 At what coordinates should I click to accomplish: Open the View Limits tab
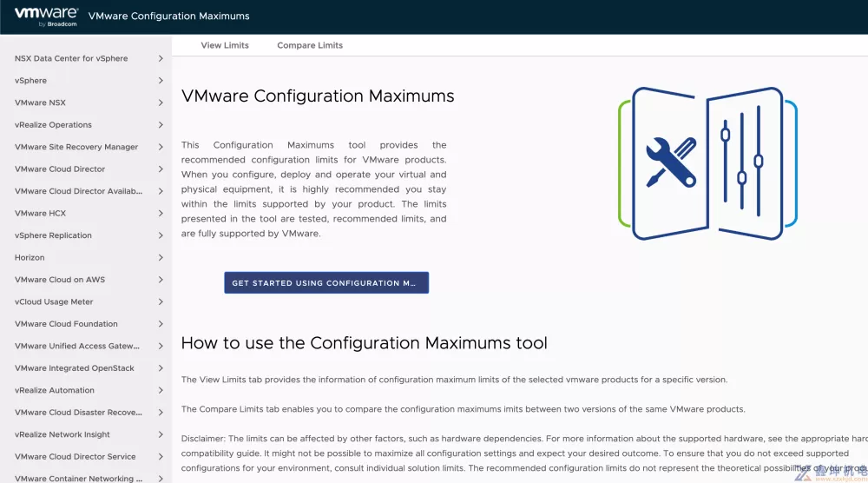(225, 45)
